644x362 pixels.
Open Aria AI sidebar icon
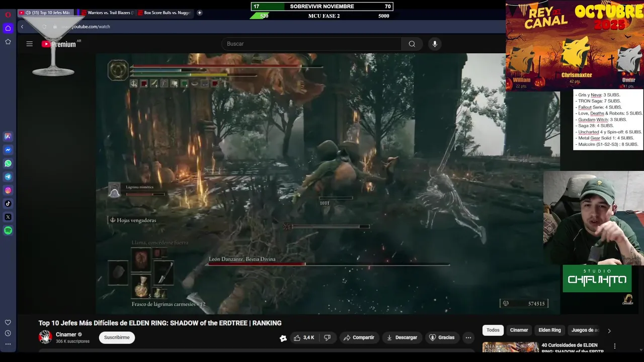coord(8,136)
